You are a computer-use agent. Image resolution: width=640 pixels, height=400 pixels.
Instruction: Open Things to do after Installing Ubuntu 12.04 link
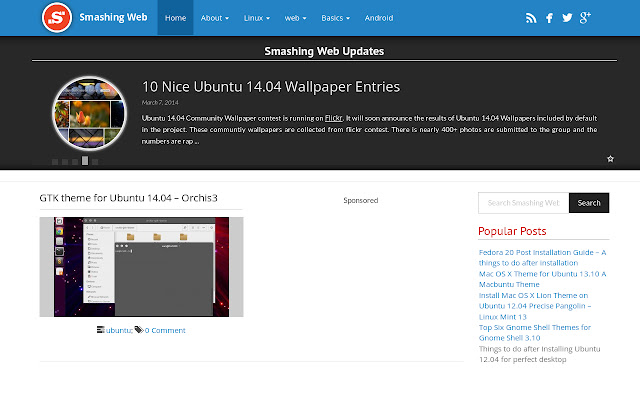(x=540, y=354)
